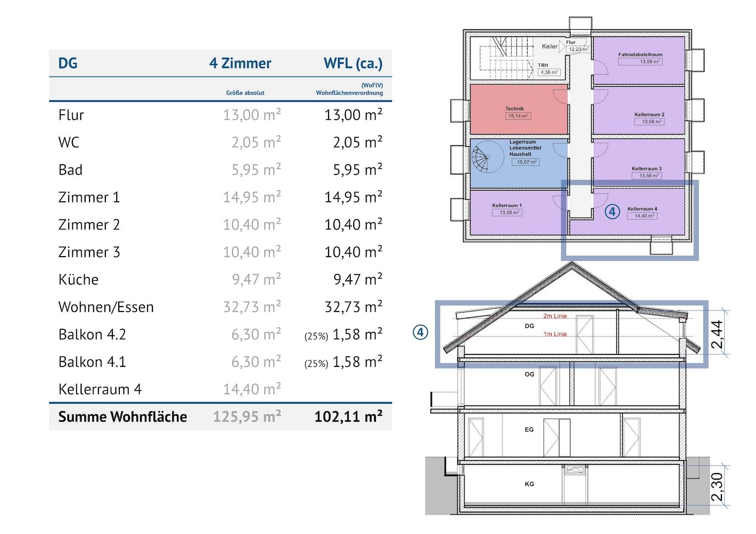The image size is (756, 534).
Task: Select the Balkon 4.2 row label
Action: pos(92,335)
